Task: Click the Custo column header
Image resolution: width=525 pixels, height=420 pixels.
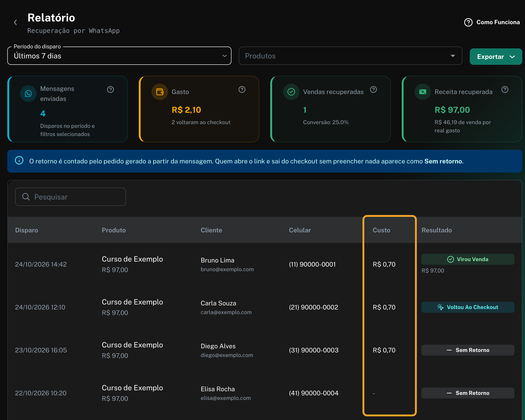Action: click(x=381, y=230)
